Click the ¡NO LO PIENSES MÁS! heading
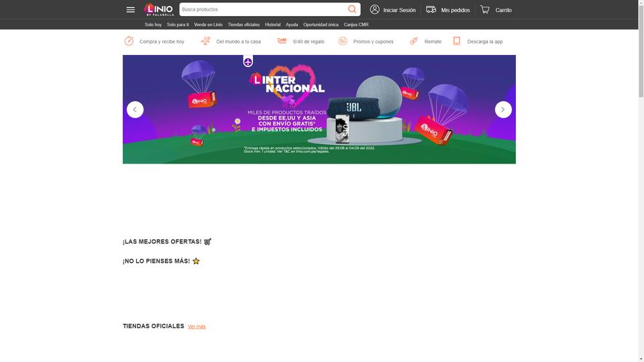Viewport: 644px width, 362px height. 161,261
